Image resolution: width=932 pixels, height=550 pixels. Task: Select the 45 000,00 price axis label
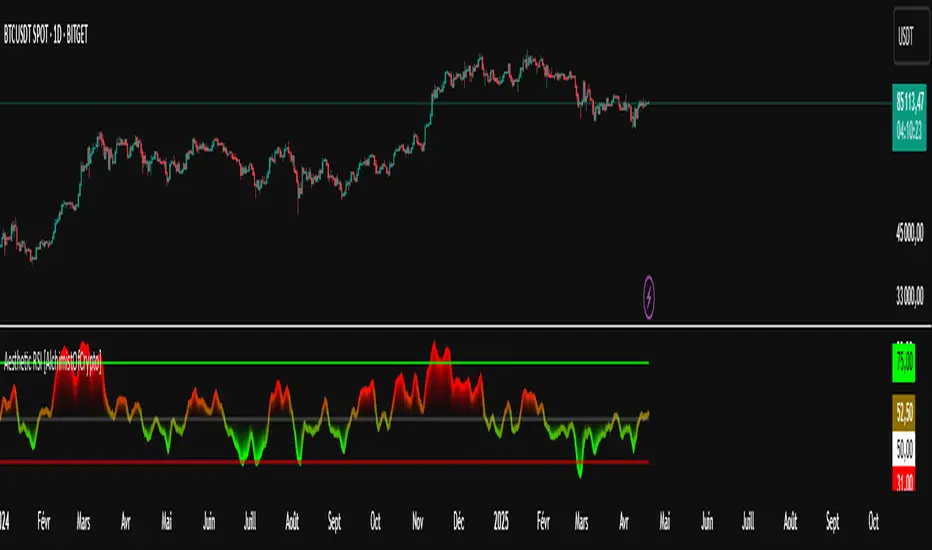click(910, 232)
